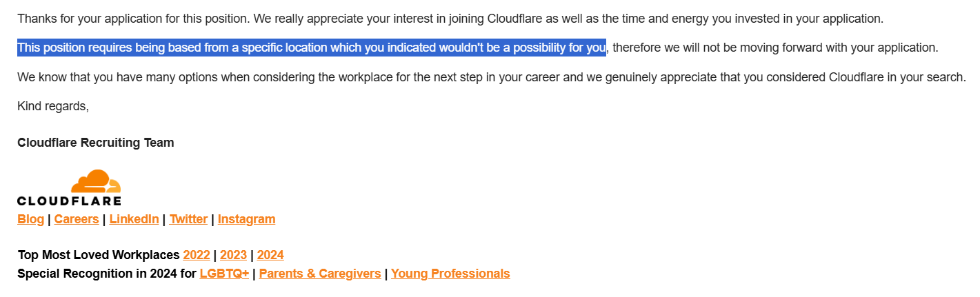Go to the Instagram link
The width and height of the screenshot is (980, 297).
246,219
